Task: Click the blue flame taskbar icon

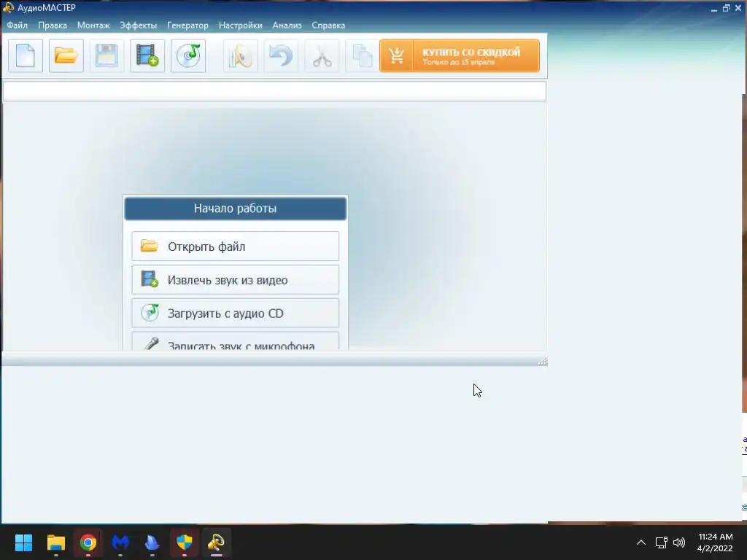Action: pos(152,542)
